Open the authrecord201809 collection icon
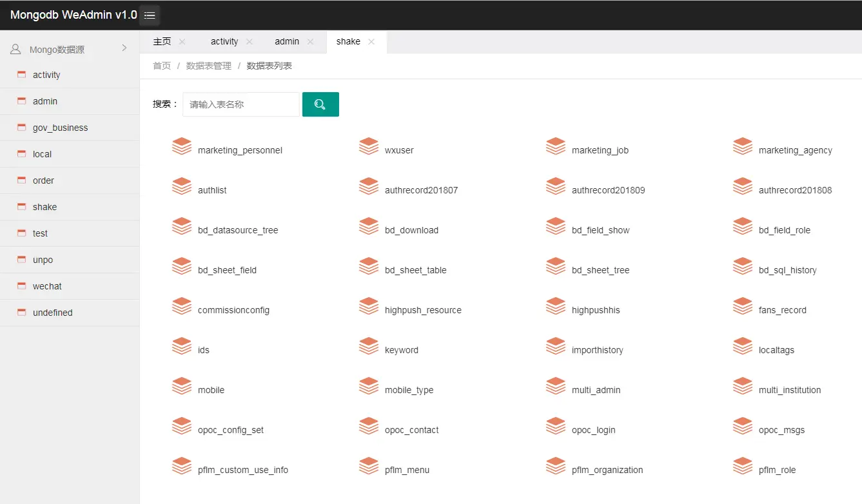The image size is (862, 504). pyautogui.click(x=556, y=186)
